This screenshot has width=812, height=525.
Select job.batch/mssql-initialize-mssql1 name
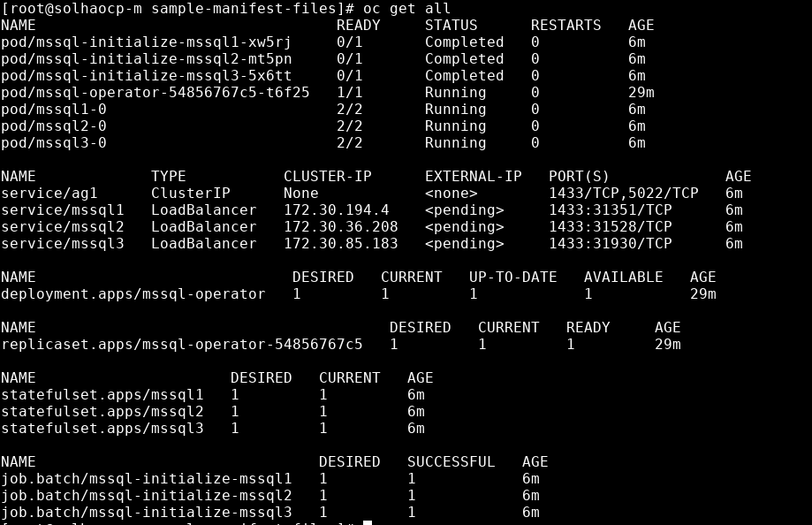tap(146, 479)
